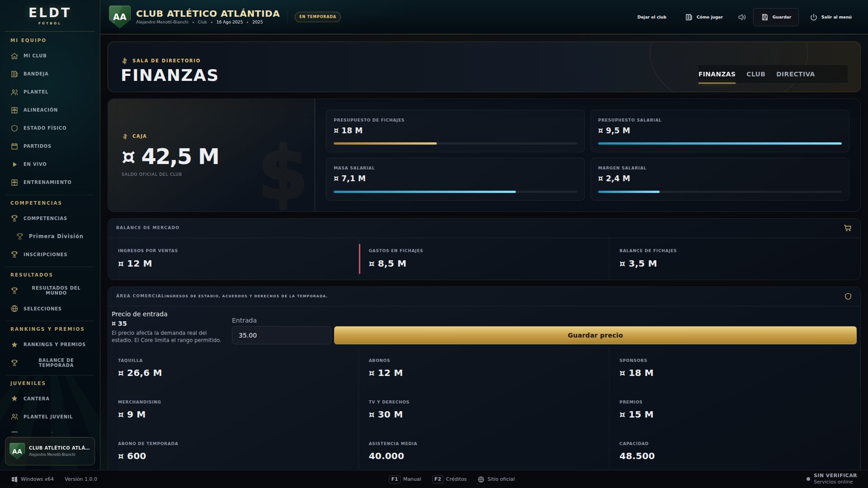Viewport: 868px width, 488px height.
Task: Switch to the Directiva tab
Action: click(x=795, y=74)
